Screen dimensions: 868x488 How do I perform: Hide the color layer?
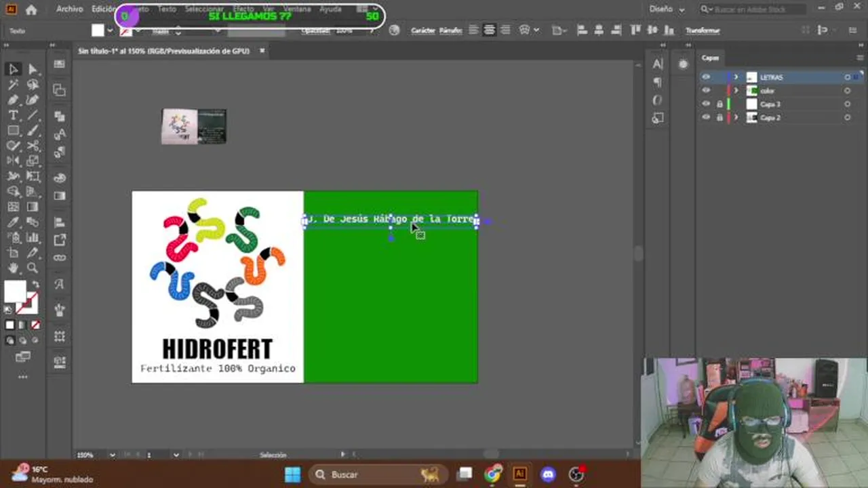(x=706, y=91)
